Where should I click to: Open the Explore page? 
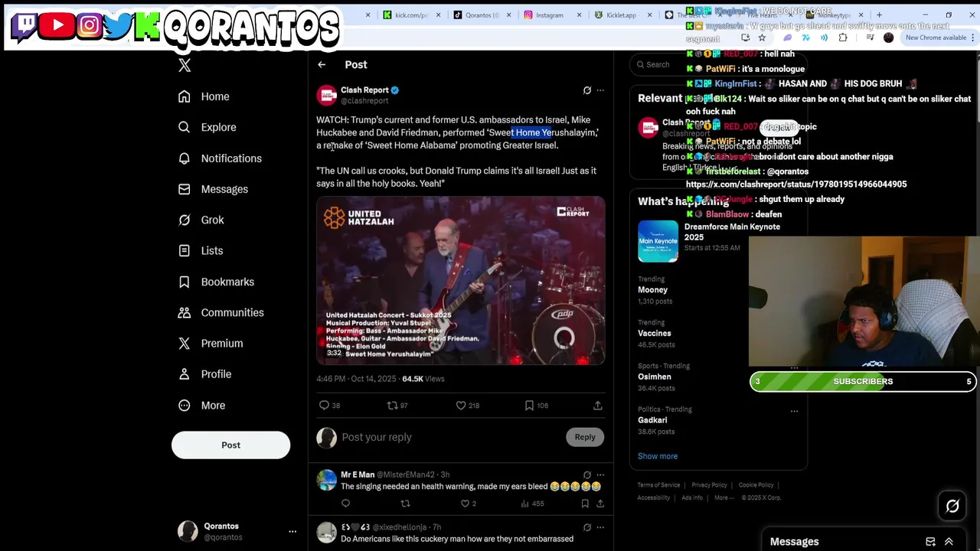click(207, 127)
